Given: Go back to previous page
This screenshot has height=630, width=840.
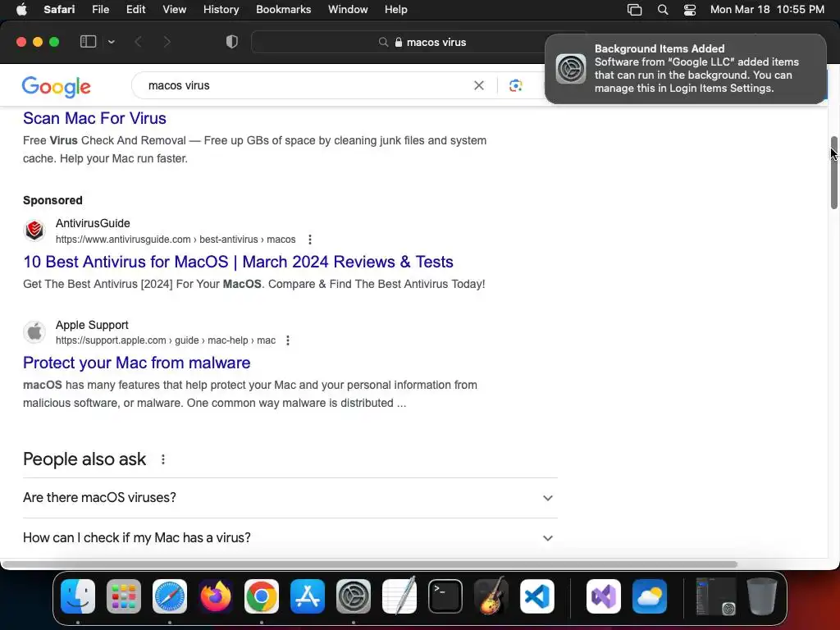Looking at the screenshot, I should point(138,42).
